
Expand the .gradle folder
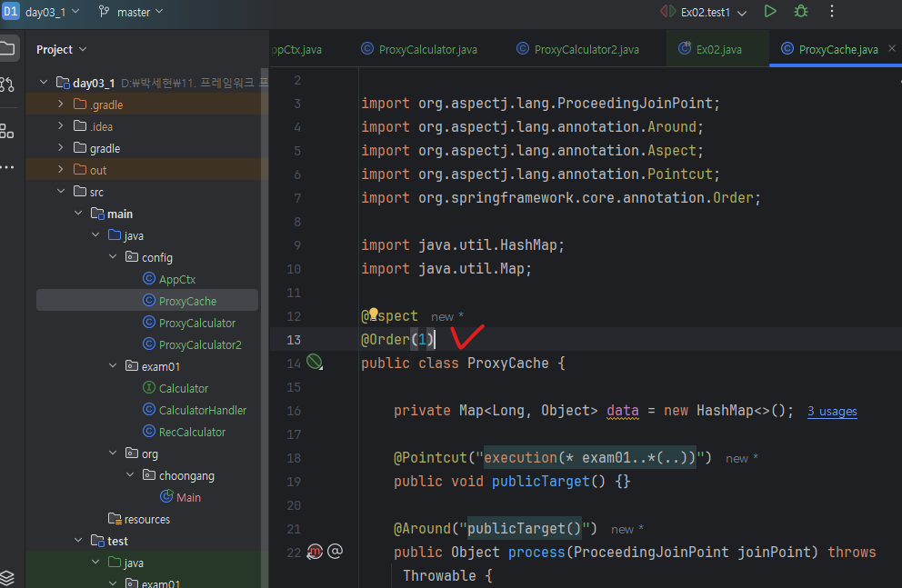coord(60,104)
